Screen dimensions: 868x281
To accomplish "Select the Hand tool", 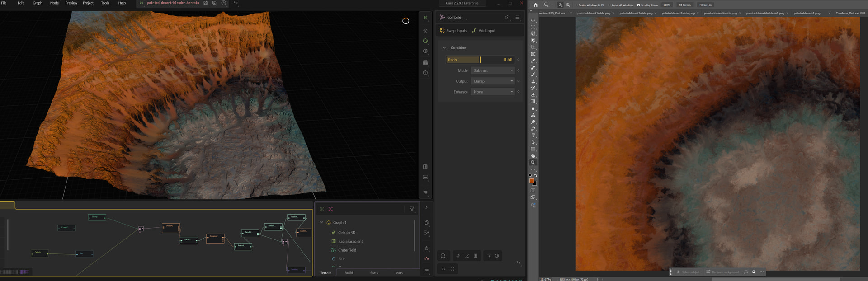I will coord(533,156).
